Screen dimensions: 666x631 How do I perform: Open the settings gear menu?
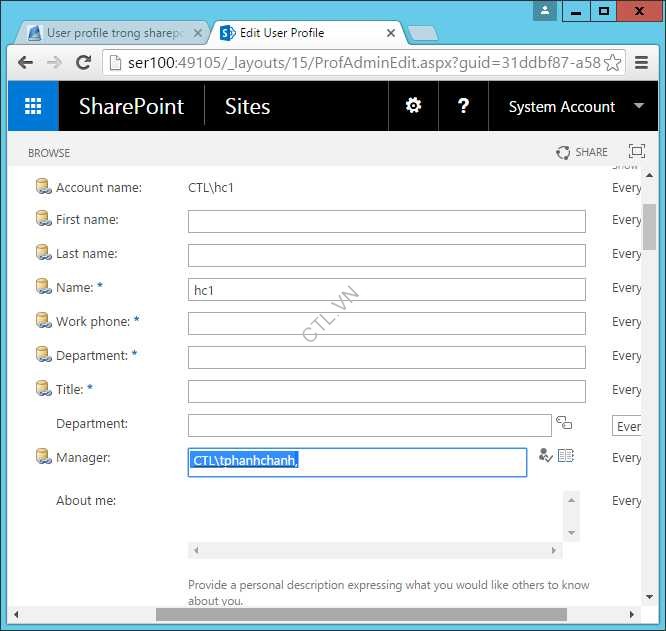(413, 106)
